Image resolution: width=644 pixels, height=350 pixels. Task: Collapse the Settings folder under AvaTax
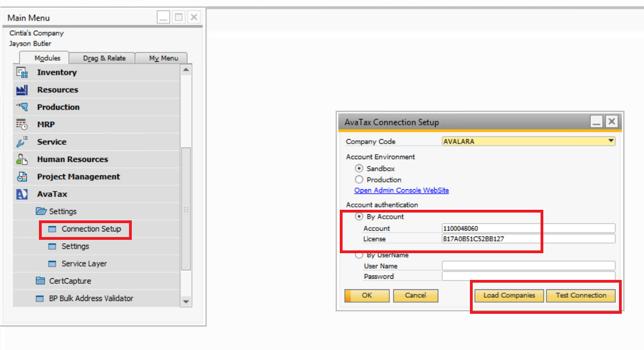(63, 211)
